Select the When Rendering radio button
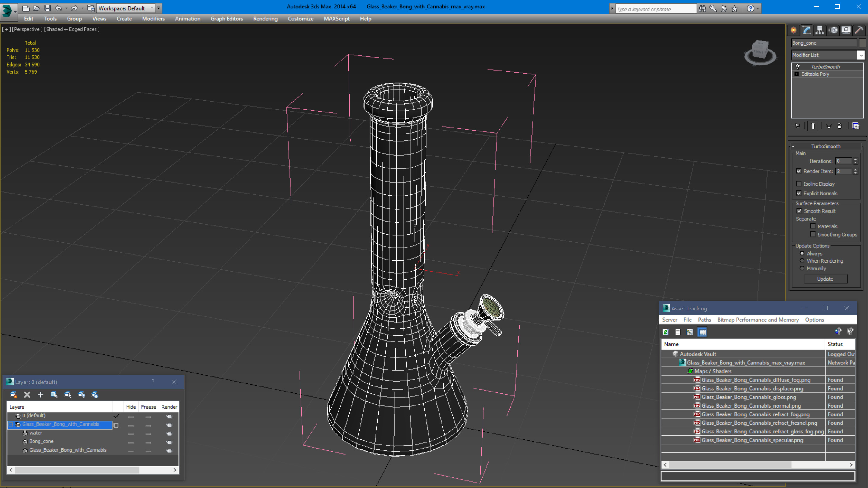The width and height of the screenshot is (868, 488). point(802,261)
